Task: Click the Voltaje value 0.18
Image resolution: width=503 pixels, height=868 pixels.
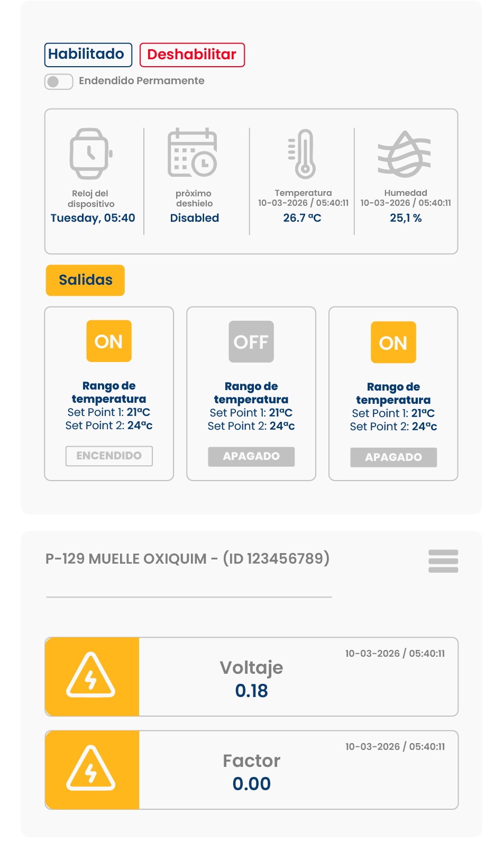Action: (x=251, y=691)
